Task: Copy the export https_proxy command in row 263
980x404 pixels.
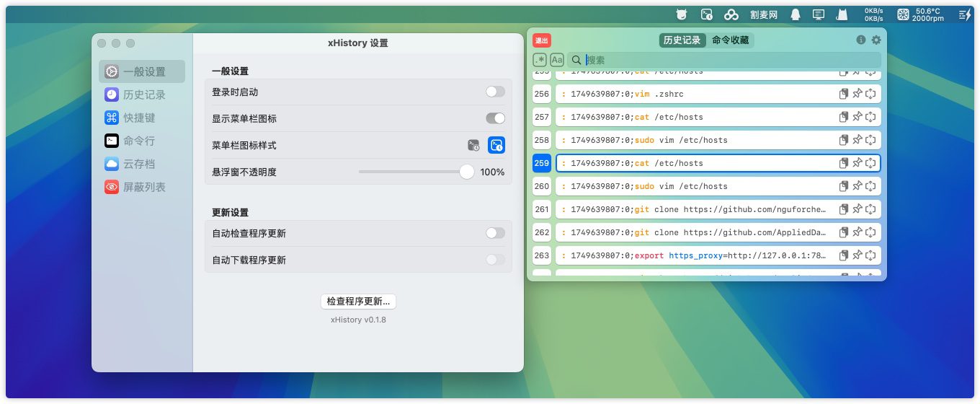Action: (x=844, y=255)
